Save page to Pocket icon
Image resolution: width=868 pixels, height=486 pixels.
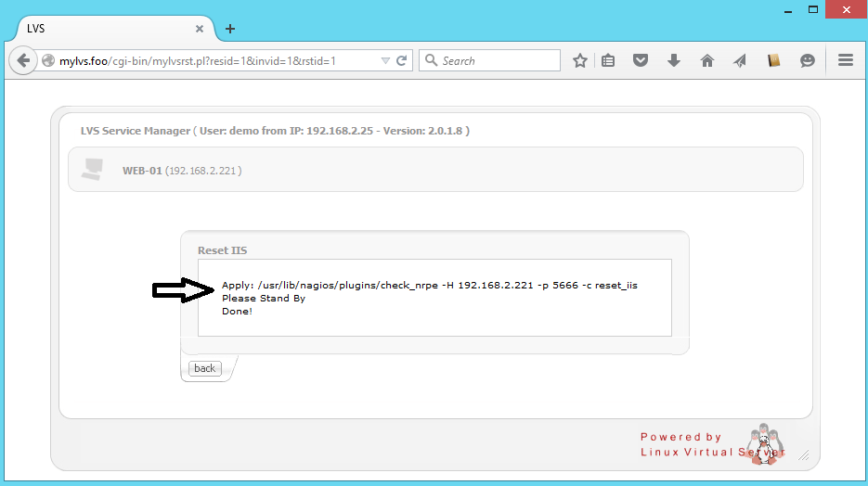pyautogui.click(x=641, y=61)
